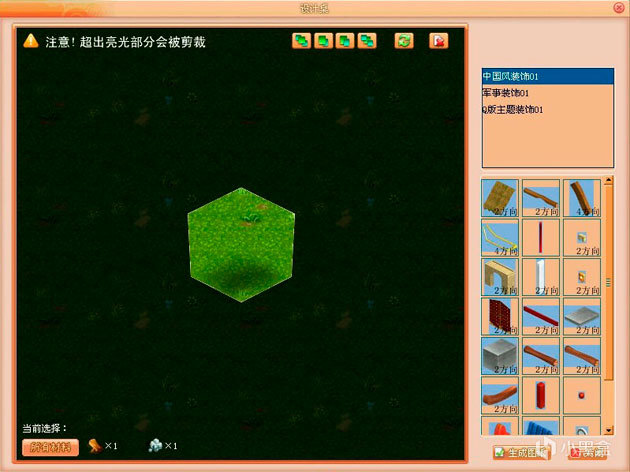Click the stone material icon ×1
The width and height of the screenshot is (630, 472).
click(155, 445)
